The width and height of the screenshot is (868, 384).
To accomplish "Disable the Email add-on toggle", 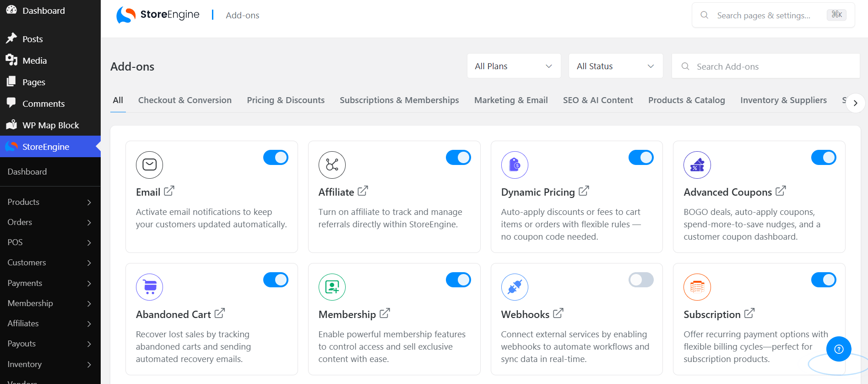I will point(276,158).
